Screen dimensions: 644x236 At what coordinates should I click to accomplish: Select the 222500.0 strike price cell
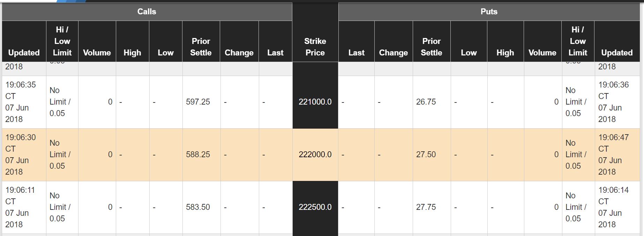point(315,207)
